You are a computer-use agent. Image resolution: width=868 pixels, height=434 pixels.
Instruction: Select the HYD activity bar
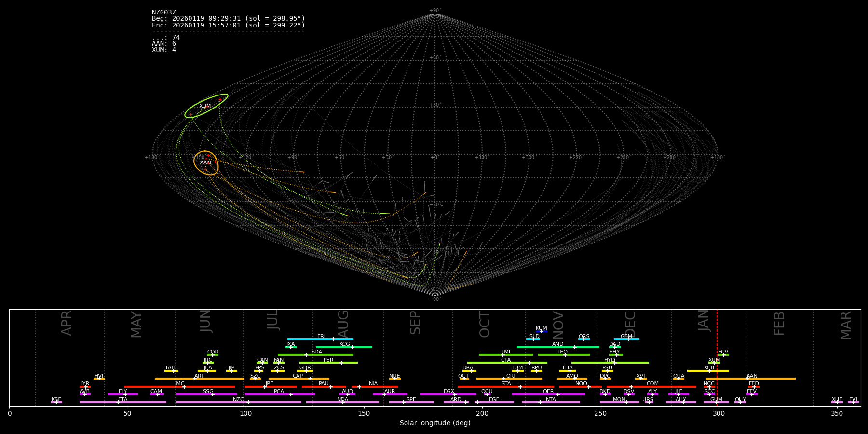(610, 363)
